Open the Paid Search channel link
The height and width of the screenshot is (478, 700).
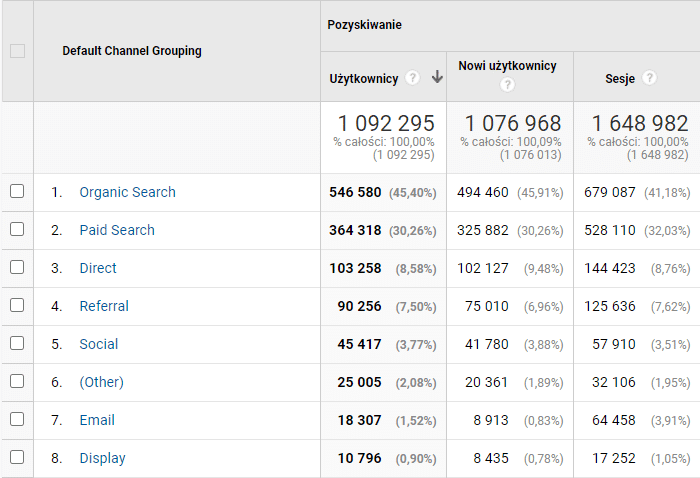tap(117, 230)
